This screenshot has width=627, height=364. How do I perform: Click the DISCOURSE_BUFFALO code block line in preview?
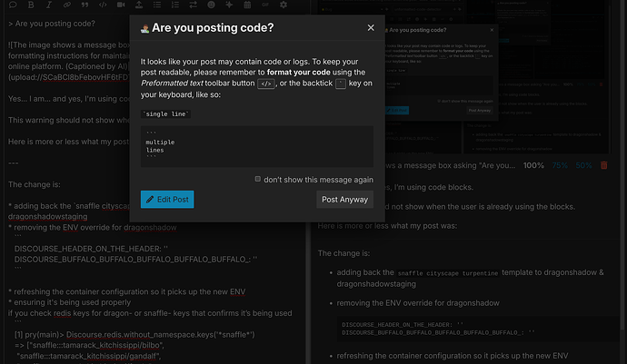coord(438,332)
